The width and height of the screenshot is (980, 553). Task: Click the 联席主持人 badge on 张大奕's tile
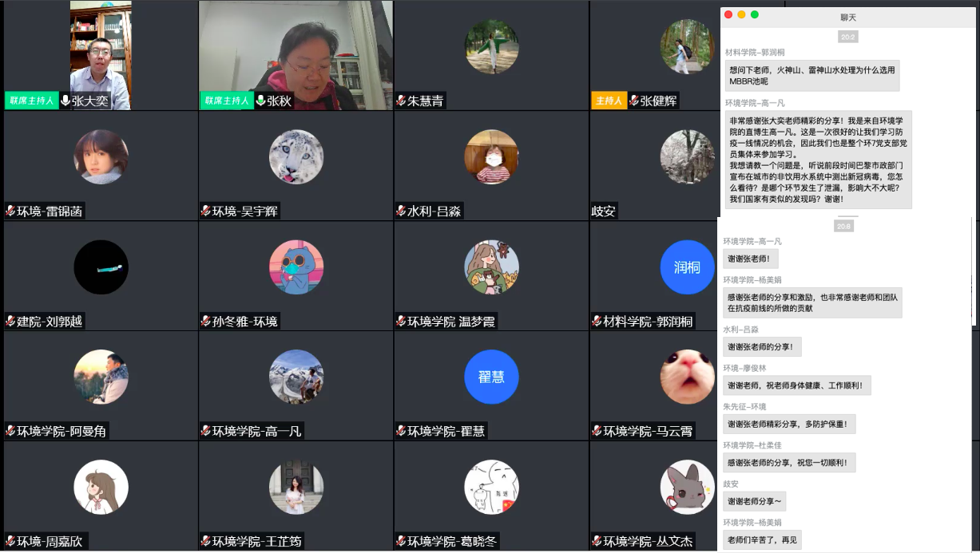(31, 101)
